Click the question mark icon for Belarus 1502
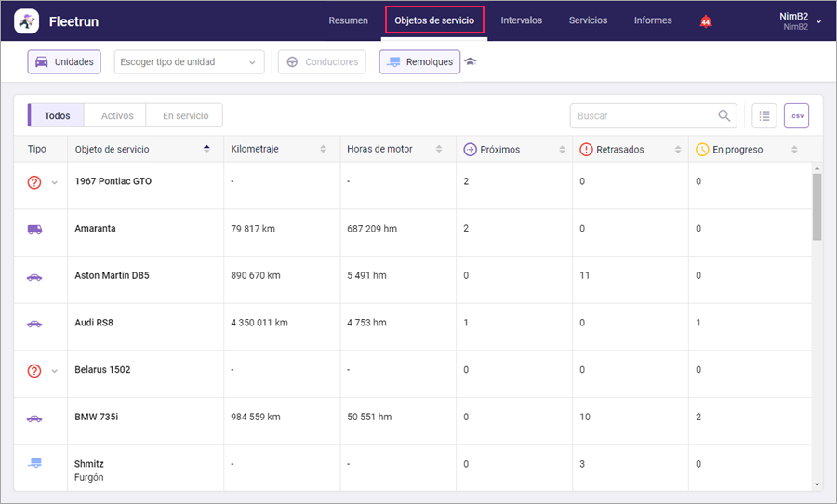This screenshot has width=837, height=504. [34, 370]
